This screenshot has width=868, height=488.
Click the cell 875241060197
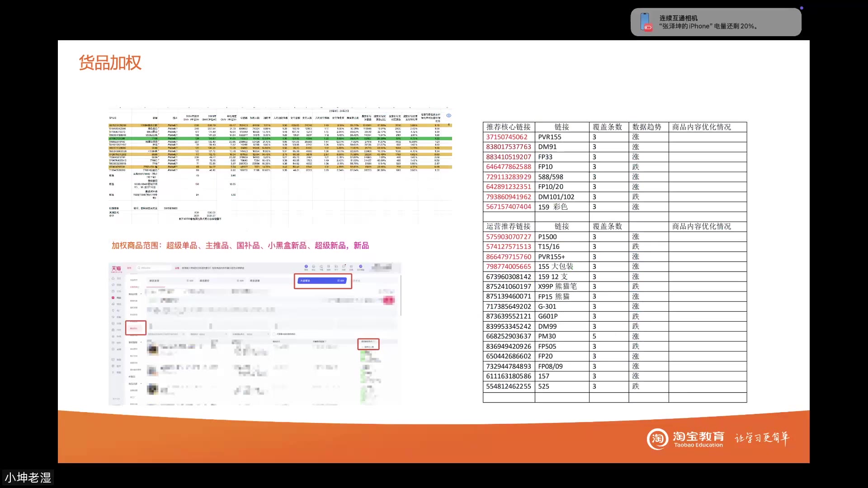pyautogui.click(x=509, y=286)
